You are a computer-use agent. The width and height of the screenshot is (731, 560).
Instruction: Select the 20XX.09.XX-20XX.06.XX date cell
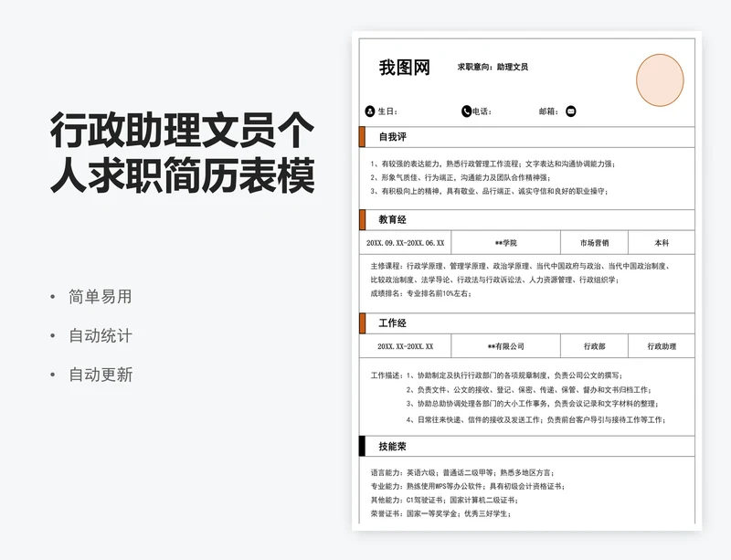405,243
